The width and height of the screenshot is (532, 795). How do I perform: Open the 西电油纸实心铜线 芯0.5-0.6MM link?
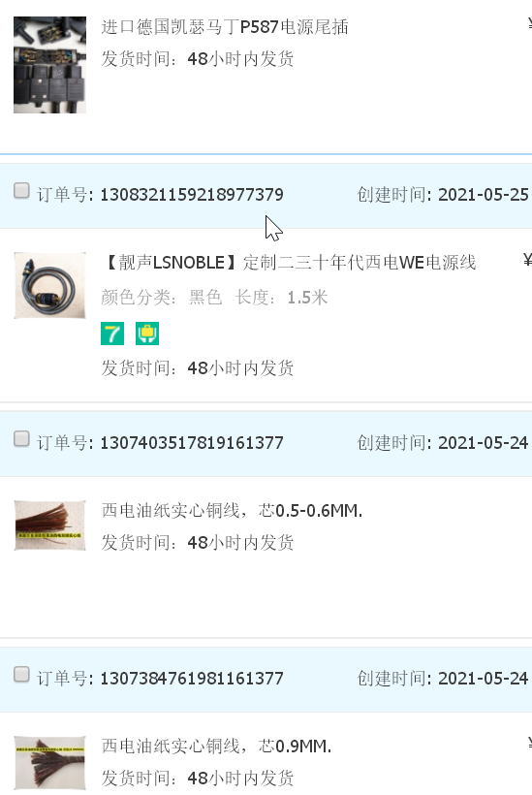tap(232, 511)
